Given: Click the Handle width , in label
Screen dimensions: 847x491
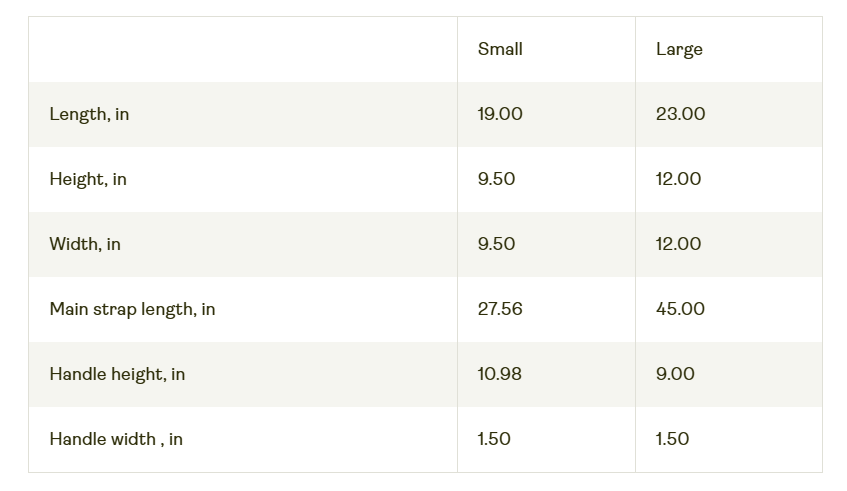Looking at the screenshot, I should (116, 439).
